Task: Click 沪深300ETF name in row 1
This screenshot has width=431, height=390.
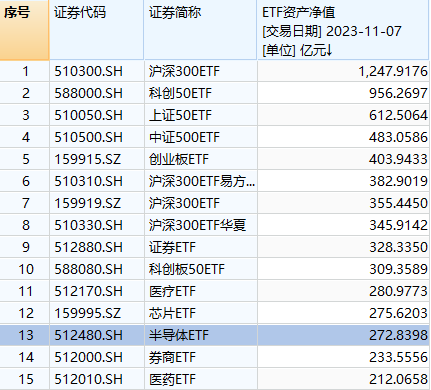Action: click(x=201, y=71)
